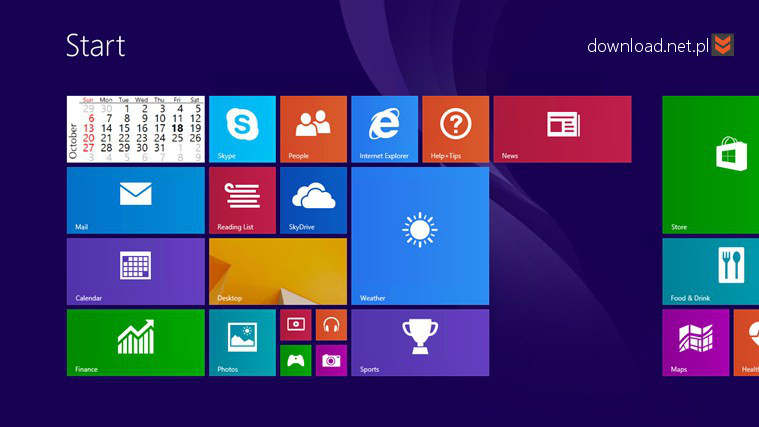The height and width of the screenshot is (427, 759).
Task: Open the Finance tile
Action: (x=136, y=343)
